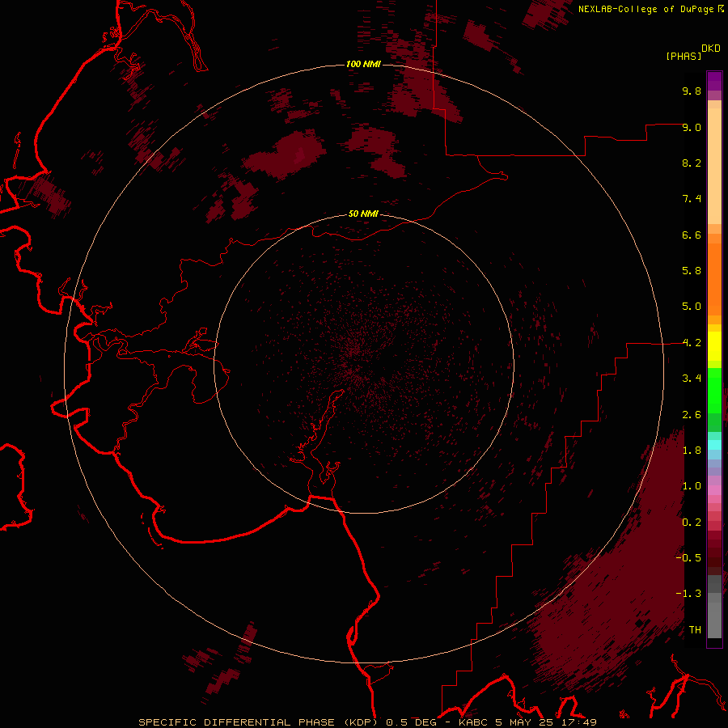Select the pale peach color bar segment
728x728 pixels.
(x=714, y=166)
